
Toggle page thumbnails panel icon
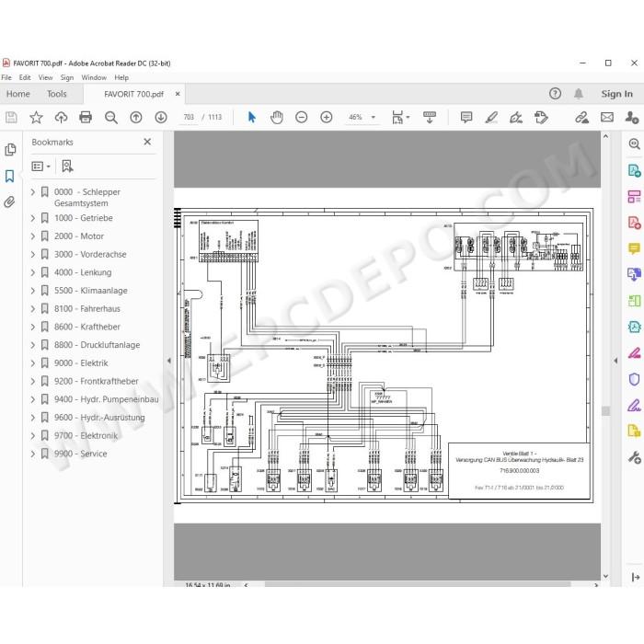(x=10, y=149)
